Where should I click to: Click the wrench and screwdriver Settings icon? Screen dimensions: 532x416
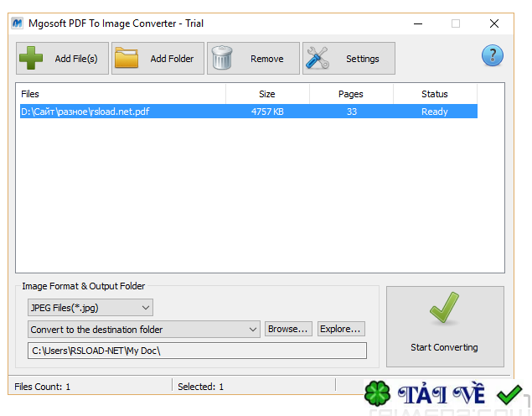point(318,58)
